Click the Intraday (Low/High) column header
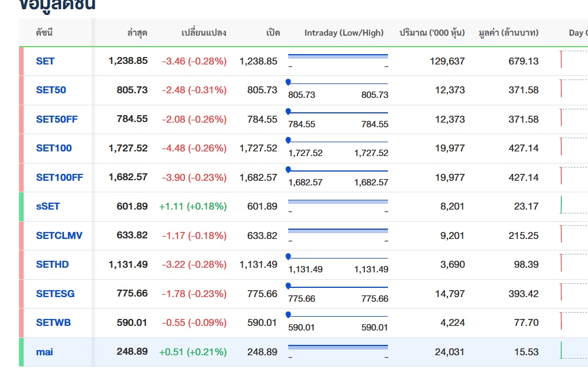 (x=344, y=33)
